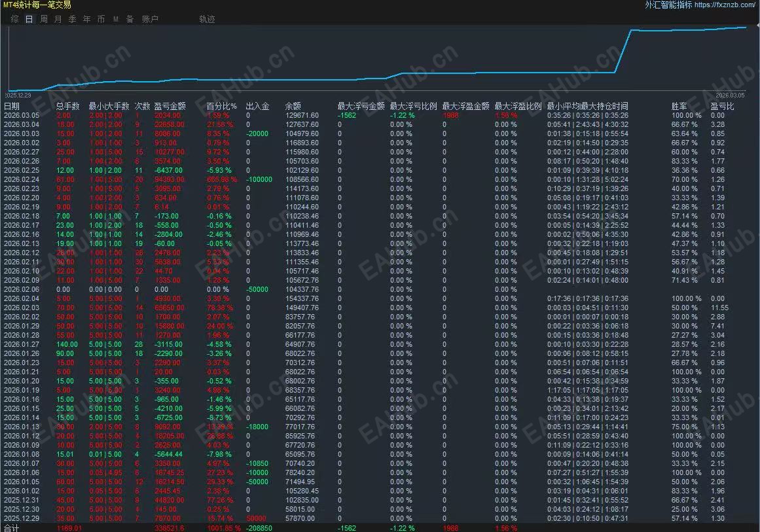Switch to the 综 summary tab
The height and width of the screenshot is (532, 760).
click(x=15, y=19)
